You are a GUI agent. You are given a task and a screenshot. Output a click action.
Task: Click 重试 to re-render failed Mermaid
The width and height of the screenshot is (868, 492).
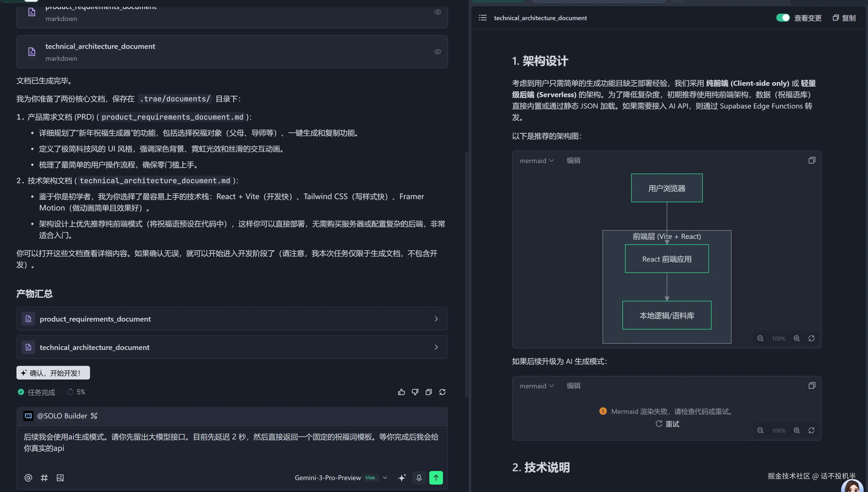(x=667, y=424)
